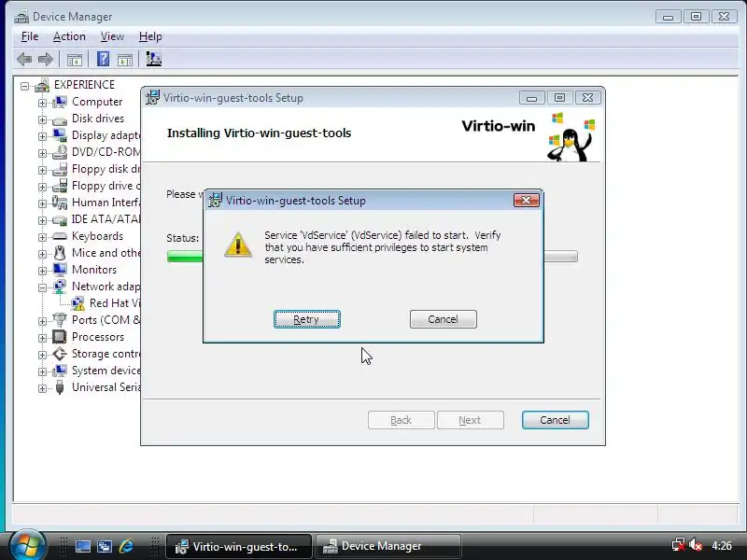Viewport: 747px width, 560px height.
Task: Collapse the Network adapters tree node
Action: tap(42, 287)
